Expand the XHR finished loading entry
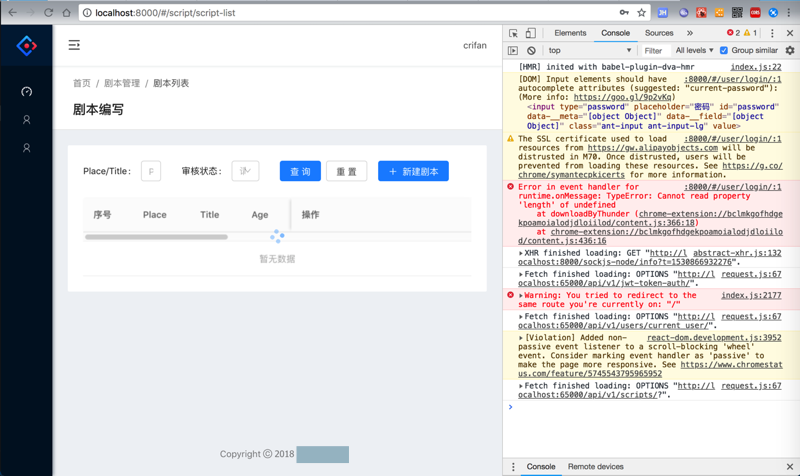Image resolution: width=800 pixels, height=476 pixels. tap(520, 253)
